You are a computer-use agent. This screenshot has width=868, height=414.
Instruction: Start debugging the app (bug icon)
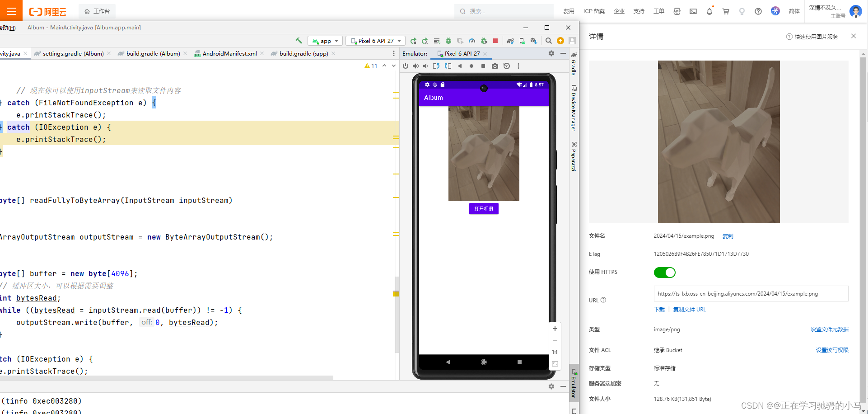point(448,41)
